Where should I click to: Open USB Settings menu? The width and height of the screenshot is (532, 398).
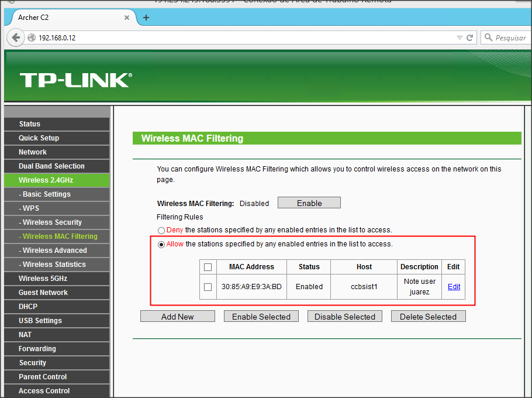coord(57,321)
